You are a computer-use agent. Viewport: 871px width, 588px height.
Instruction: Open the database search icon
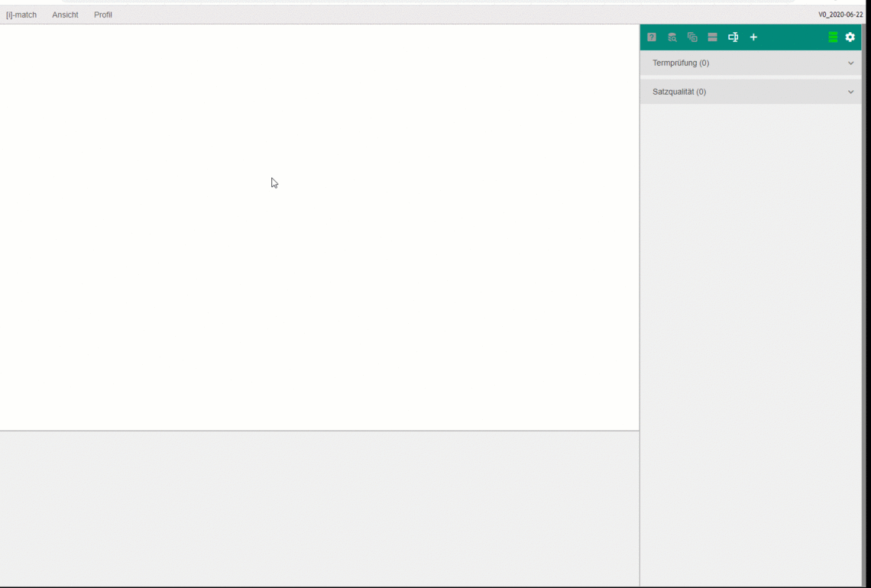click(672, 37)
